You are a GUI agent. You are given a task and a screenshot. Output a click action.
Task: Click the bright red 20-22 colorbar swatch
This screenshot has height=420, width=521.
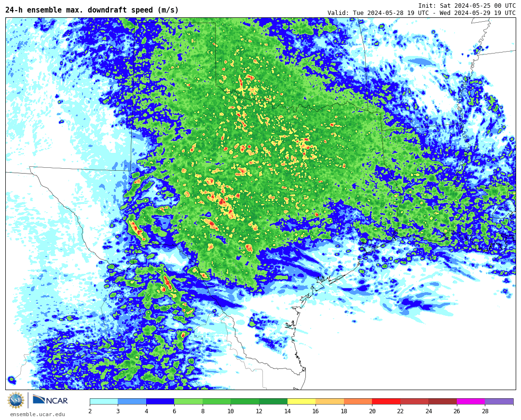click(386, 401)
